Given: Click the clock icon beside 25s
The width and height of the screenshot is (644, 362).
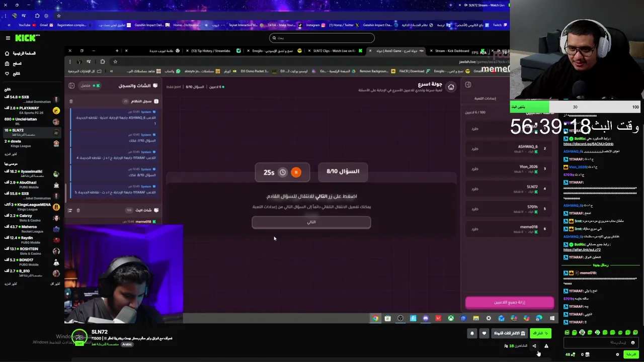Looking at the screenshot, I should click(283, 172).
